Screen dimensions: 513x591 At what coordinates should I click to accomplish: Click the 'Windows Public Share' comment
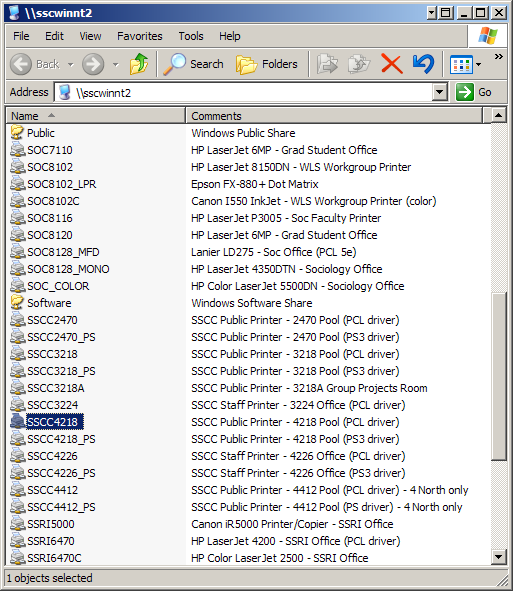tap(243, 133)
